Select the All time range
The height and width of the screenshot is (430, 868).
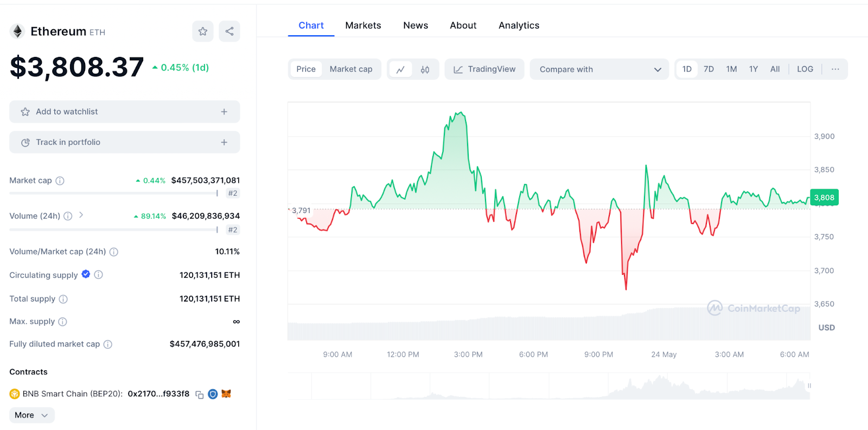coord(775,69)
